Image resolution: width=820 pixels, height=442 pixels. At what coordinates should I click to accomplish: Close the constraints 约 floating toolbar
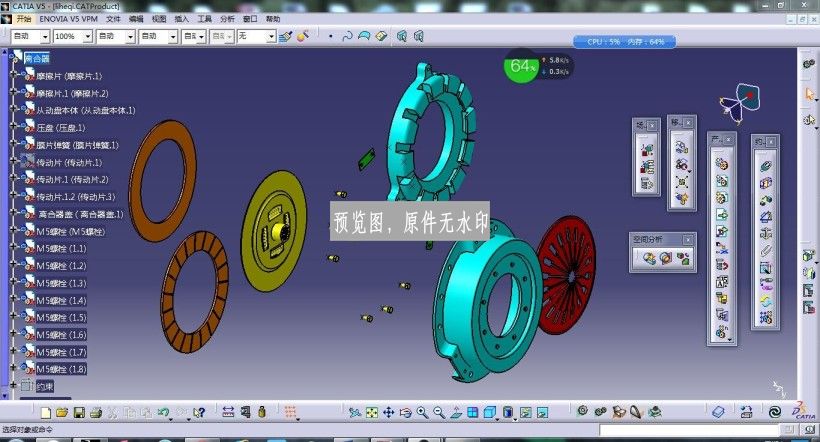(x=771, y=142)
